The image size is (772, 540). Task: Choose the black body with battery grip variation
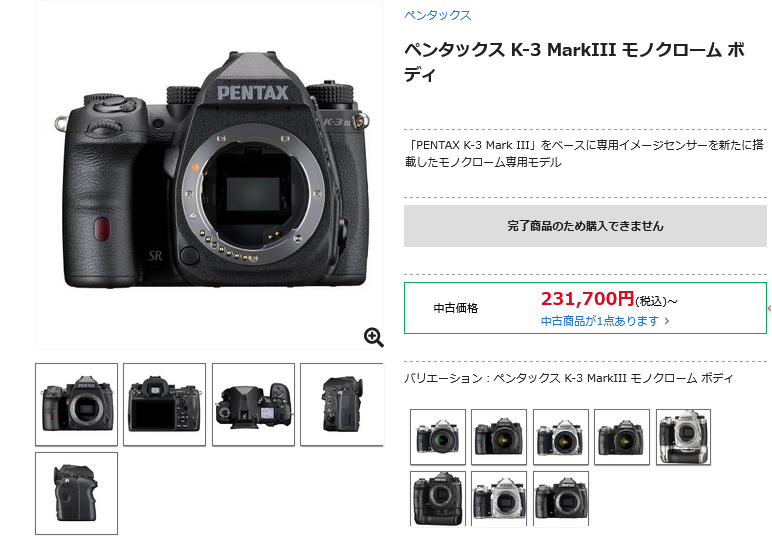(x=438, y=499)
